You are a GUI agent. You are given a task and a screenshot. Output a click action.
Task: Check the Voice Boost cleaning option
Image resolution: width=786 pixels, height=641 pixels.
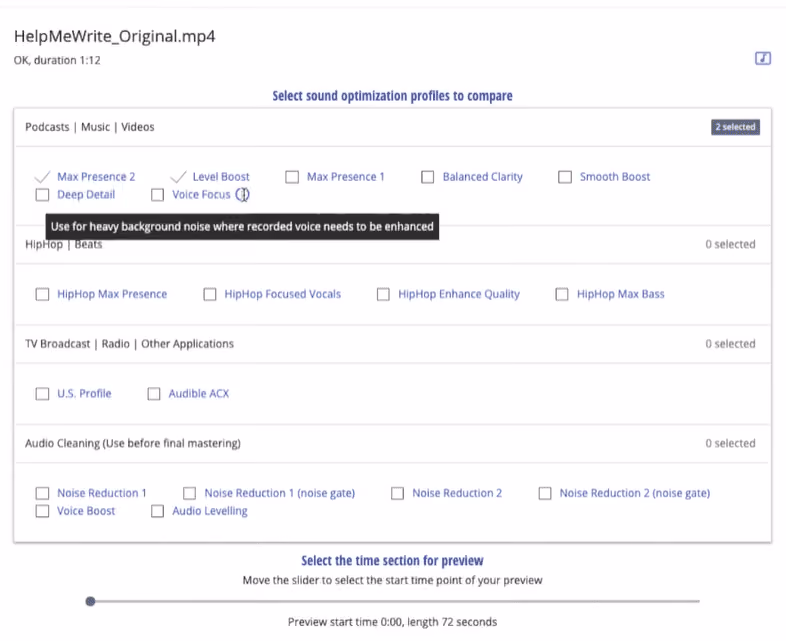click(42, 511)
